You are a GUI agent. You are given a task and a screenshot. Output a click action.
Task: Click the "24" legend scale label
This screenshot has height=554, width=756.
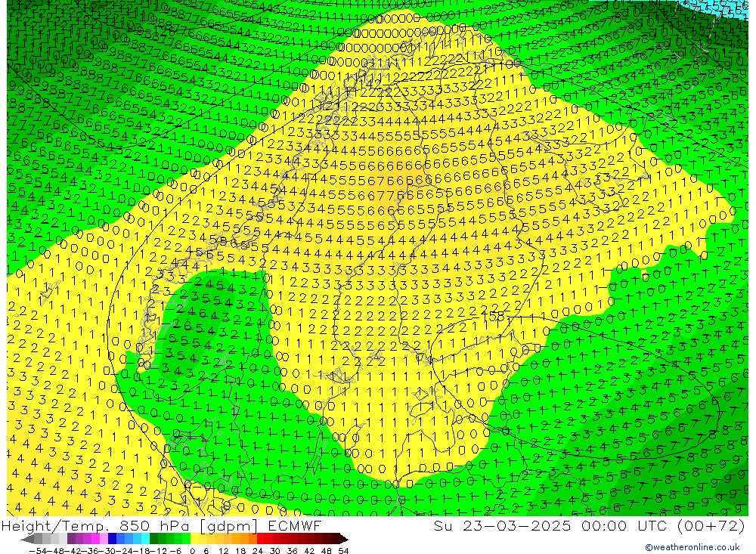258,551
